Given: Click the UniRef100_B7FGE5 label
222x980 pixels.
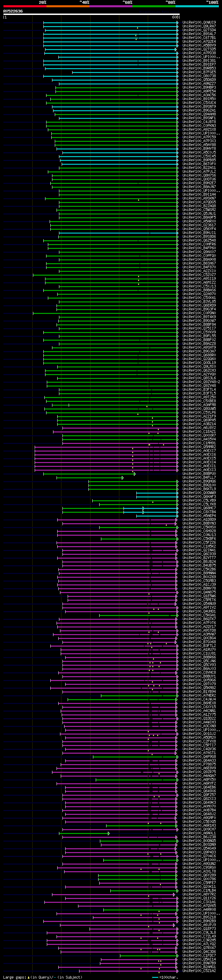Looking at the screenshot, I should [x=199, y=72].
